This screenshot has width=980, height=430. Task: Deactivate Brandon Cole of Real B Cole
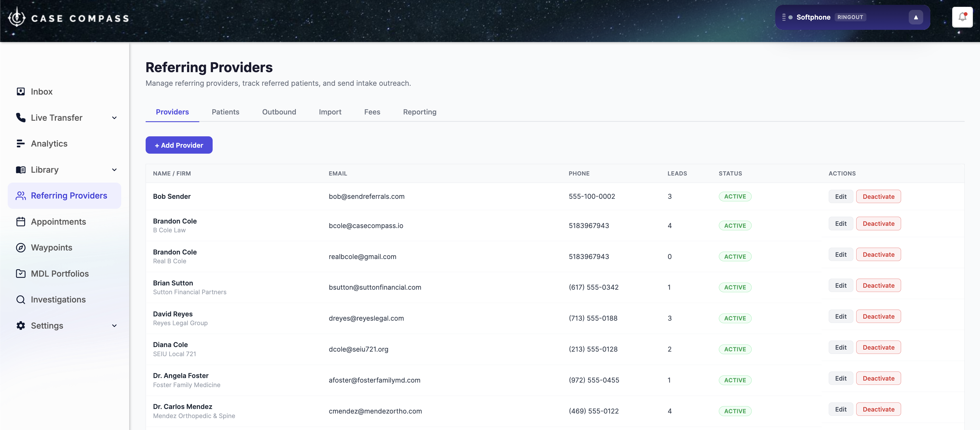tap(878, 254)
